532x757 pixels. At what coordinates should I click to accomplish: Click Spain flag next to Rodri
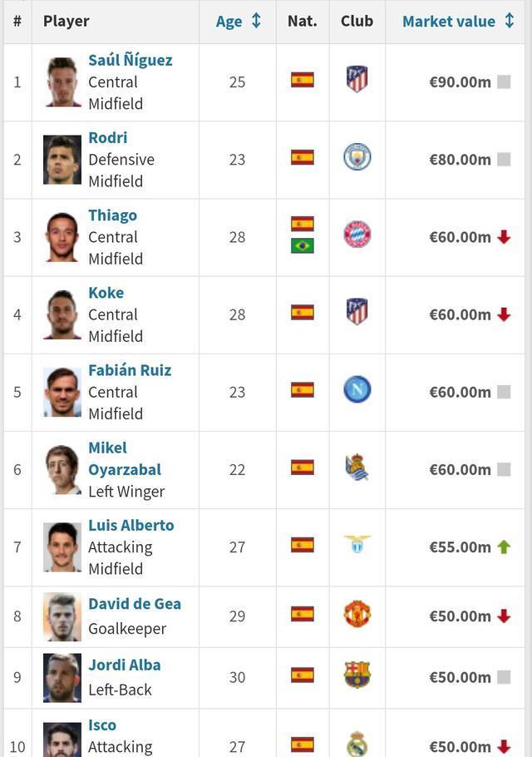coord(303,157)
